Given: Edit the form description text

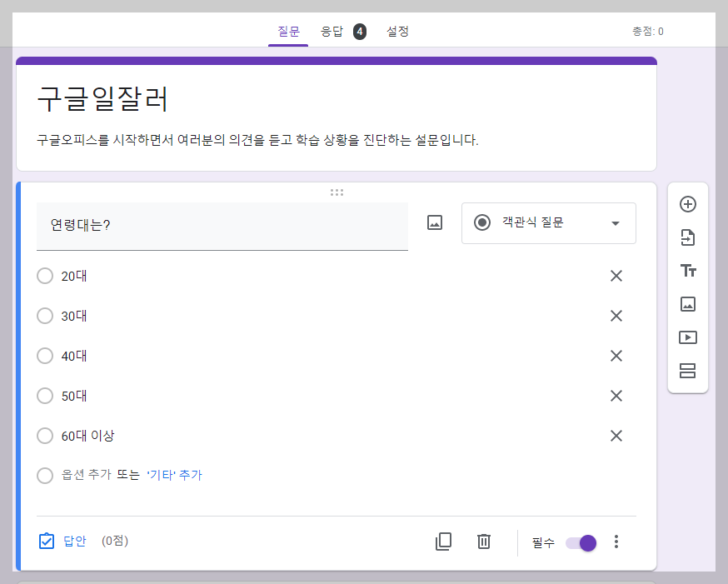Looking at the screenshot, I should pos(257,140).
